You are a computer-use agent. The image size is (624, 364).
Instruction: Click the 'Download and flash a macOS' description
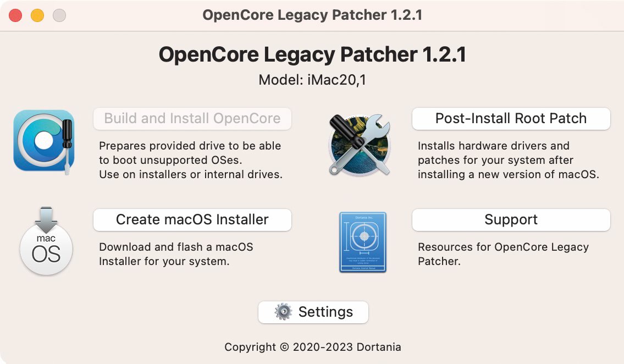click(176, 254)
